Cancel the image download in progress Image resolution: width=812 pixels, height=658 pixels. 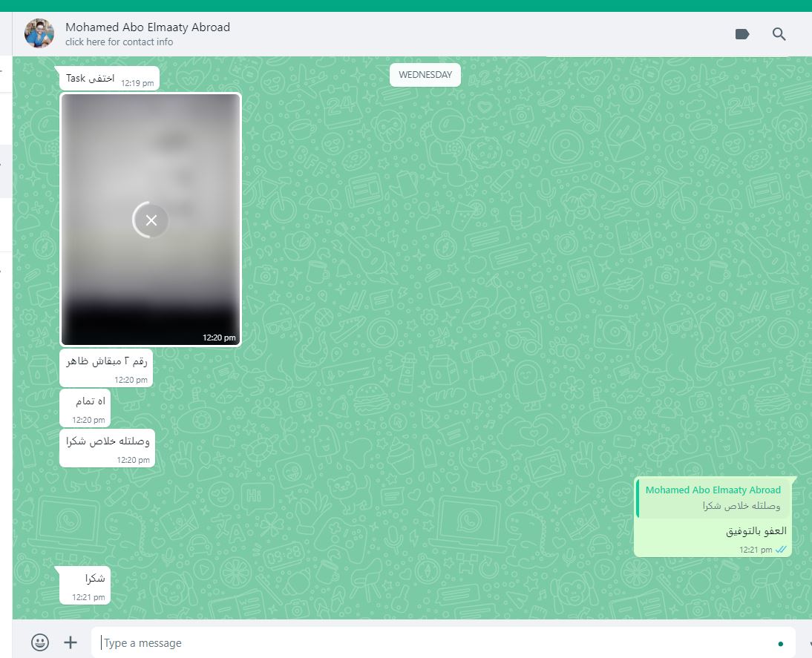151,220
